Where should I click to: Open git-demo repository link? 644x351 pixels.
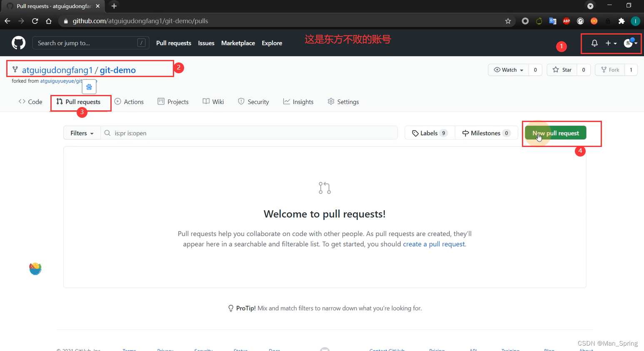click(x=118, y=70)
